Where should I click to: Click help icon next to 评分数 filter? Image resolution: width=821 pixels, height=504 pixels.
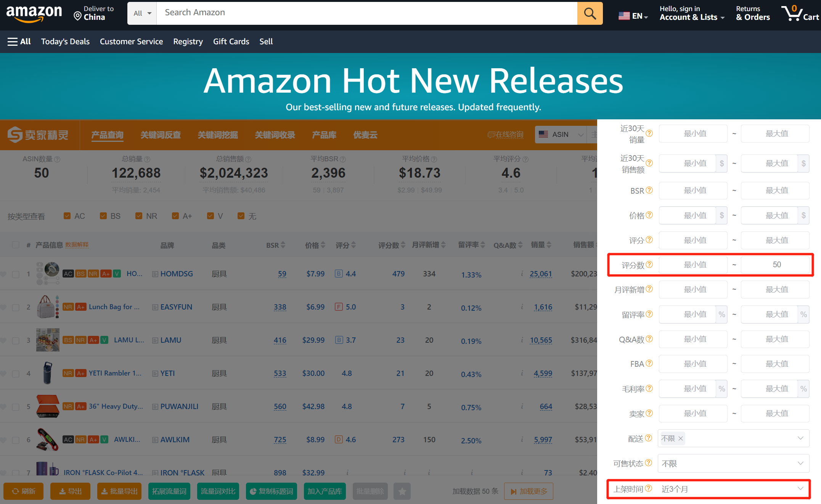coord(649,264)
